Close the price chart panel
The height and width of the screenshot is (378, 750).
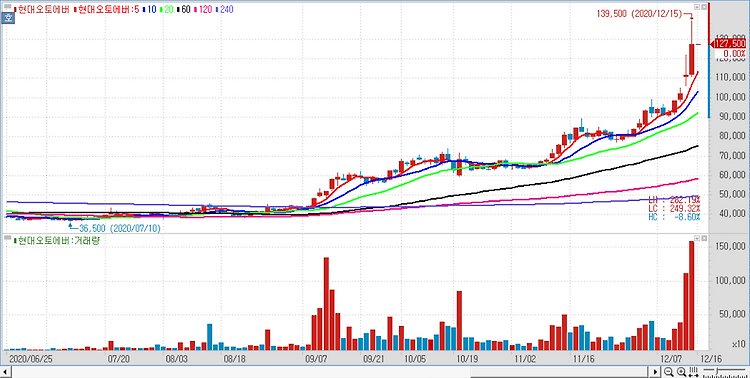click(x=703, y=7)
